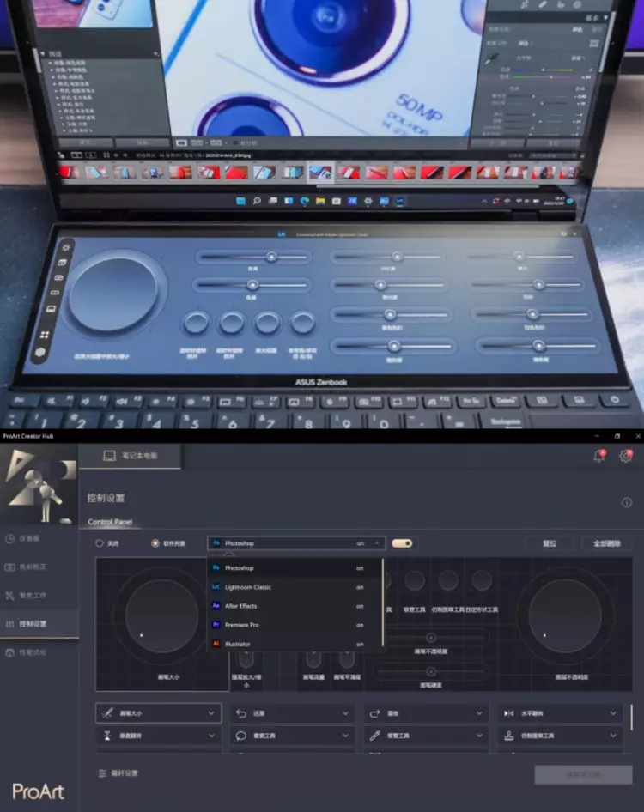Click software list dropdown scrollbar
The image size is (644, 812).
click(x=383, y=602)
